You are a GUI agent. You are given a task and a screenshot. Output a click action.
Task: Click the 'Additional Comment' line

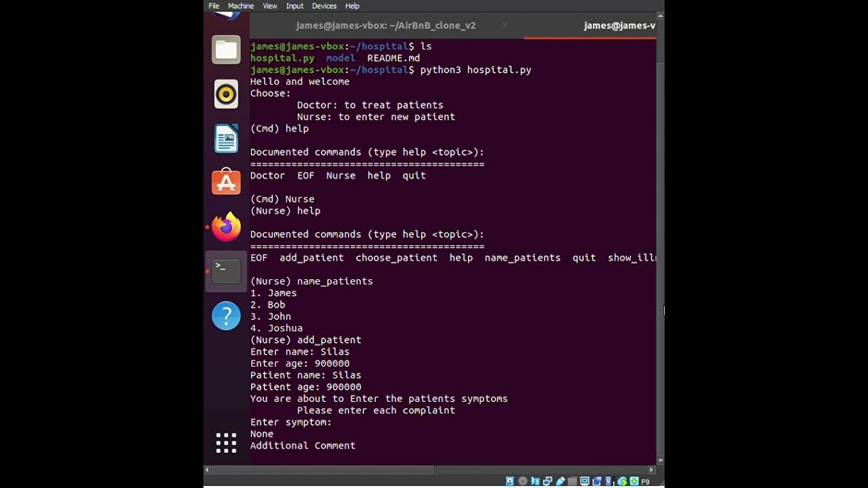point(302,446)
